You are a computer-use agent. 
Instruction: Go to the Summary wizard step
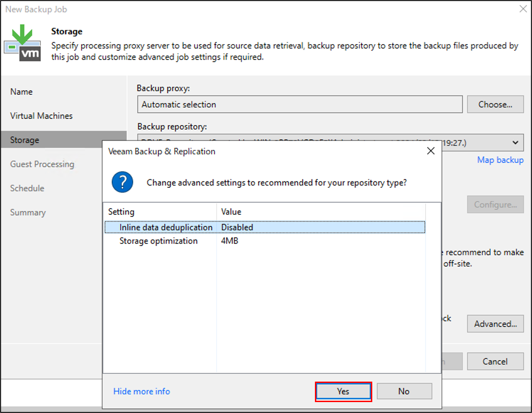pos(28,212)
